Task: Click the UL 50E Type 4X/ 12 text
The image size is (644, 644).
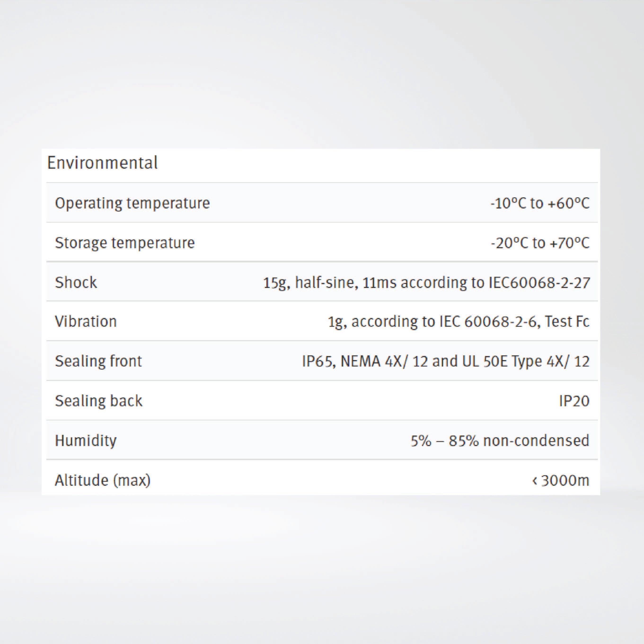Action: [x=526, y=361]
